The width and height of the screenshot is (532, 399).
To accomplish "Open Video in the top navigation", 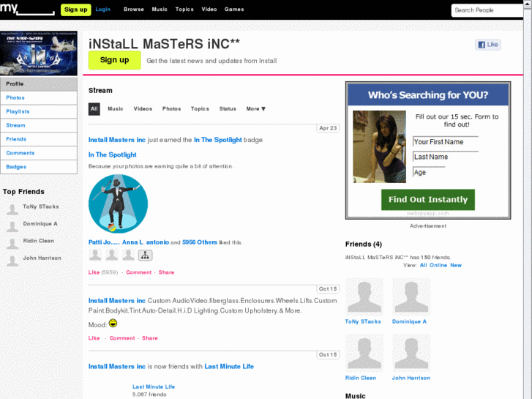I will point(209,10).
